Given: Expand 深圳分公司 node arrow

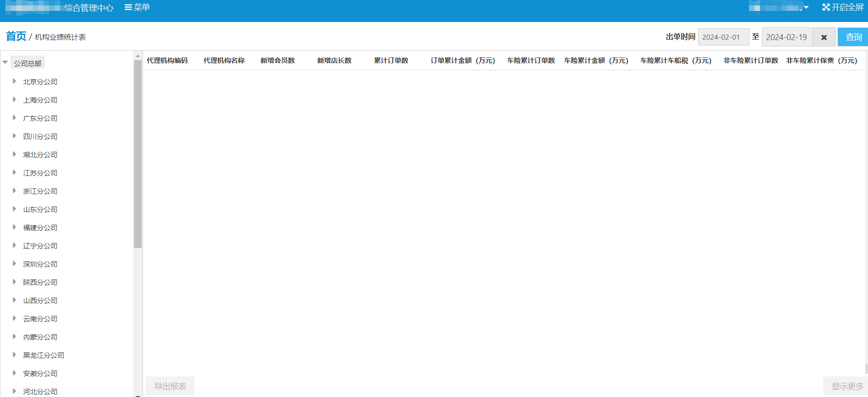Looking at the screenshot, I should (14, 263).
